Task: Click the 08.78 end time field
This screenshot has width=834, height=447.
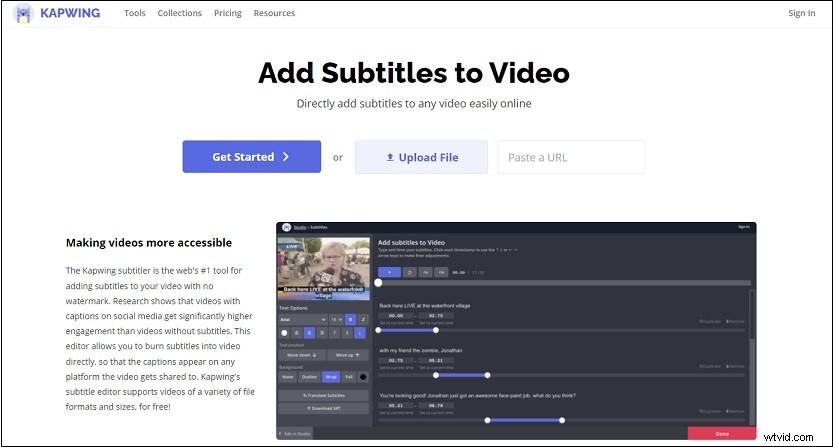Action: [436, 405]
